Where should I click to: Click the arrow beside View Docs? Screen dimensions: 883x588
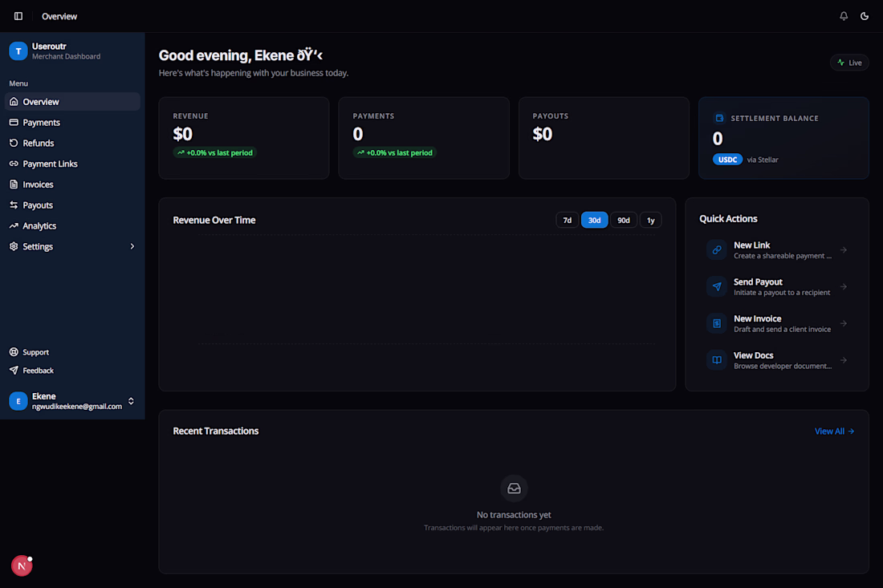[844, 360]
